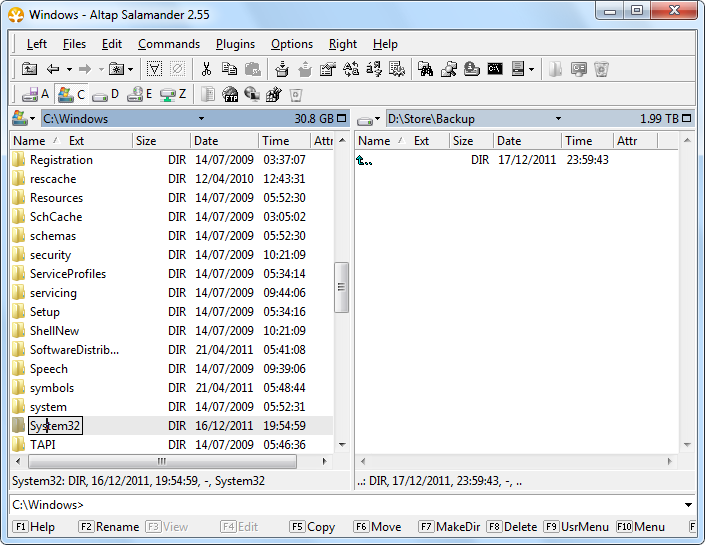Click F10 Menu button
Image resolution: width=705 pixels, height=545 pixels.
640,527
